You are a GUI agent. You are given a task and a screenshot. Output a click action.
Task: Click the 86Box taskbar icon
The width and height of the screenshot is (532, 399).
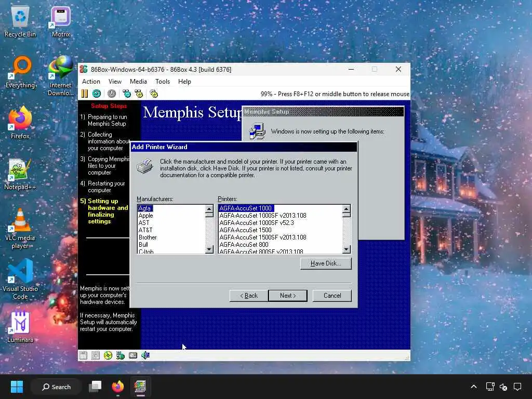pos(140,387)
